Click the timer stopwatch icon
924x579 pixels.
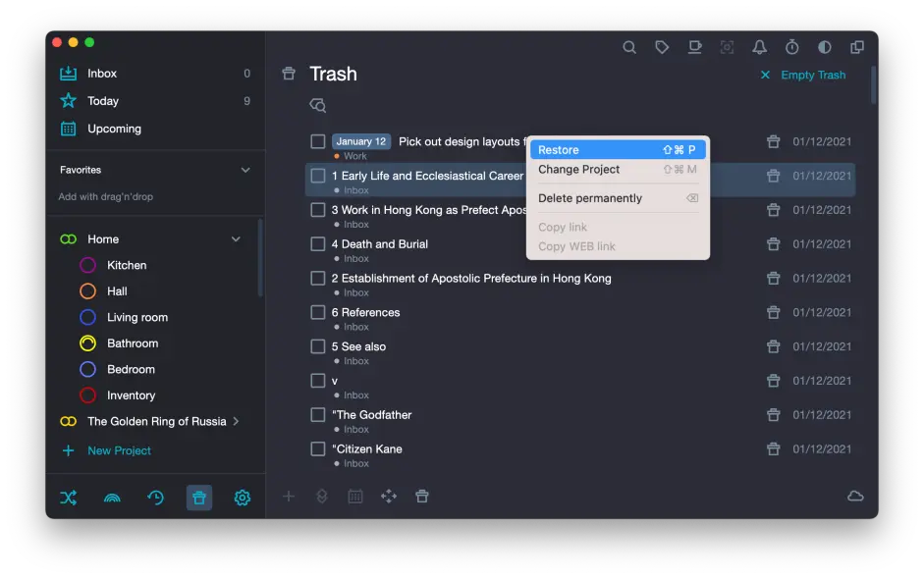click(x=791, y=47)
